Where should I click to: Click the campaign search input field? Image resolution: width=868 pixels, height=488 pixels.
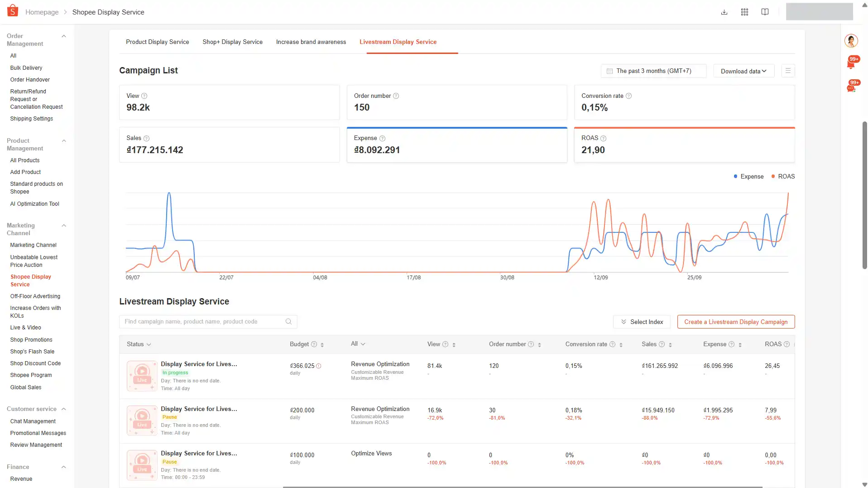click(x=208, y=322)
